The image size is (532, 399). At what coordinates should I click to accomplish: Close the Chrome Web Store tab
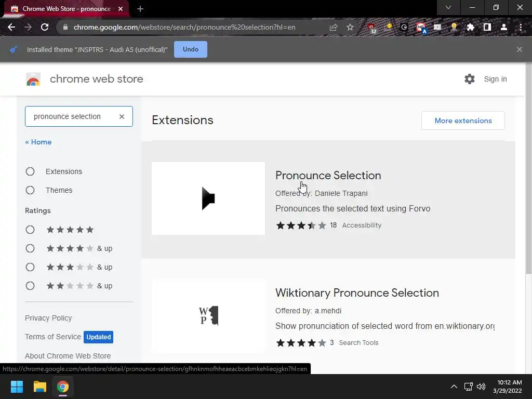[x=121, y=9]
